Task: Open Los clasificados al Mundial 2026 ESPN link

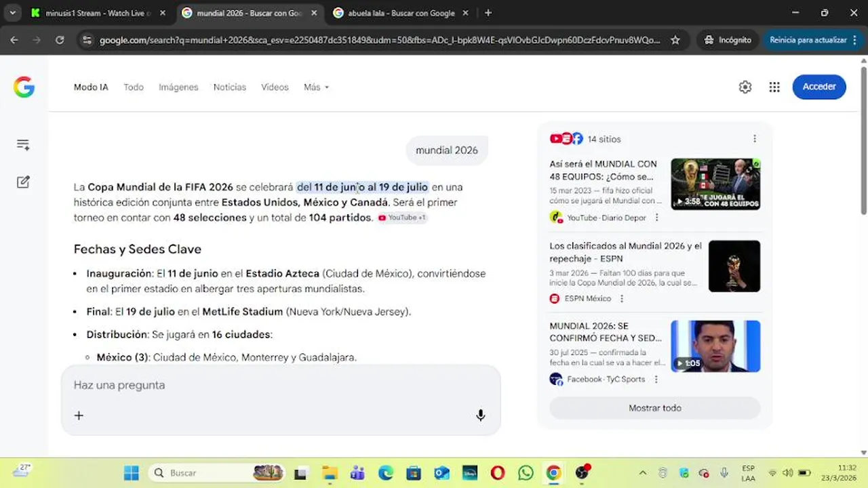Action: 625,252
